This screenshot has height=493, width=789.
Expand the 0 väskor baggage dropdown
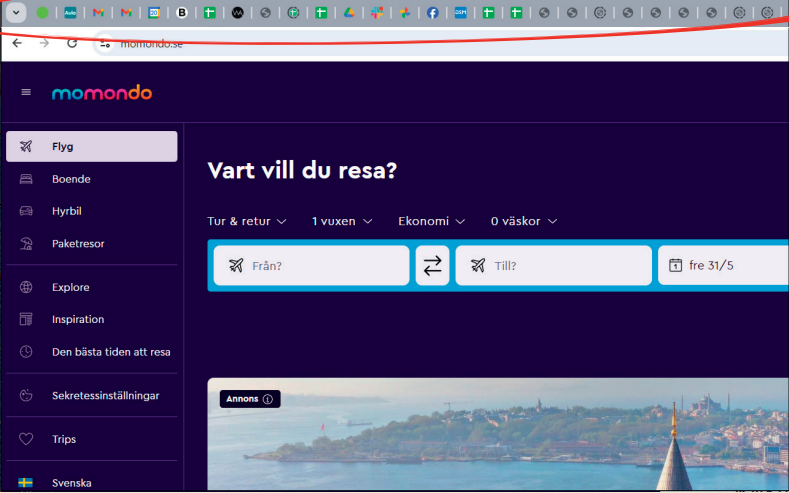click(x=523, y=221)
